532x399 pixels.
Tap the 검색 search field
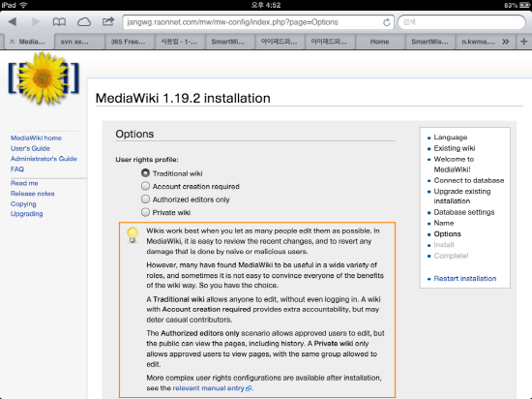[461, 22]
